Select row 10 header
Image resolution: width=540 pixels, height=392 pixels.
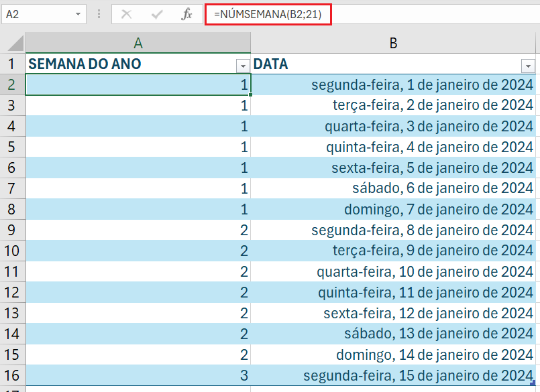tap(12, 251)
